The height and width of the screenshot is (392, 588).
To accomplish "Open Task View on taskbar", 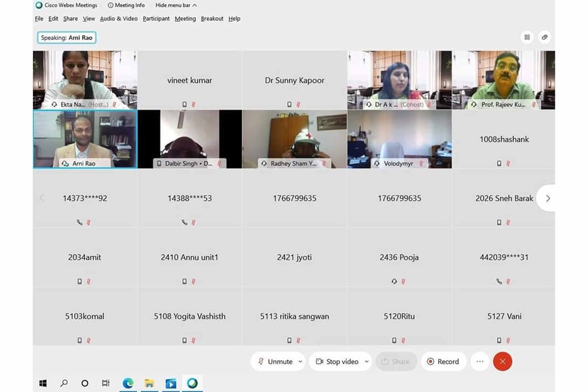I will (x=106, y=383).
